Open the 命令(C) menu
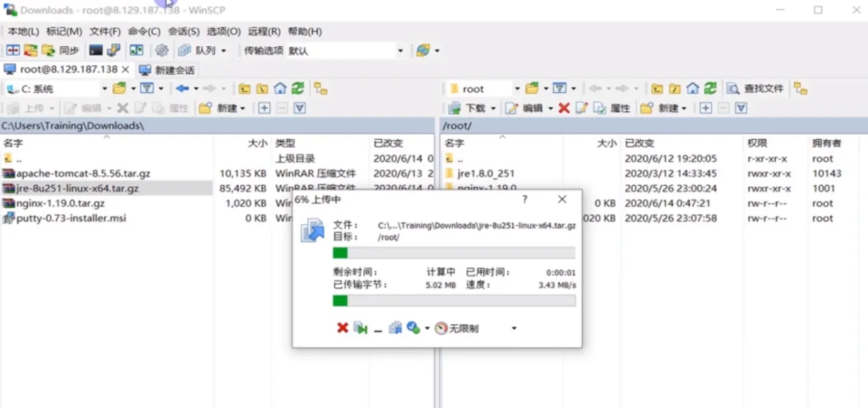 (144, 31)
